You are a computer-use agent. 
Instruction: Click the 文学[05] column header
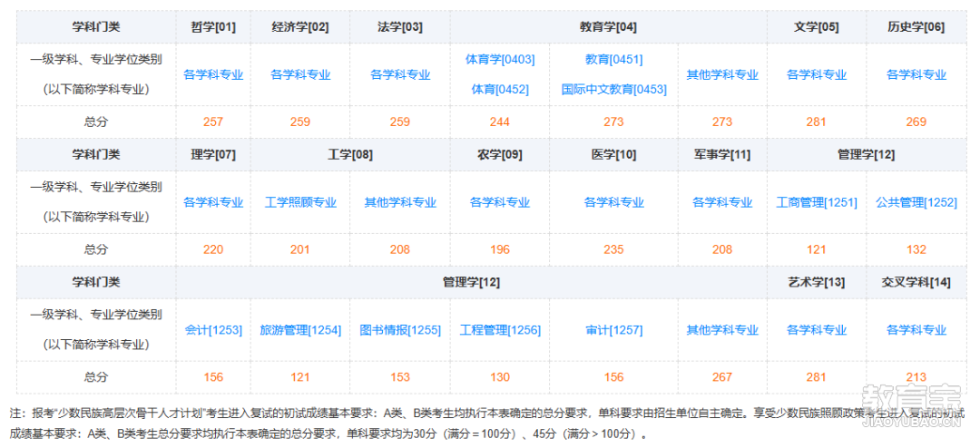coord(817,27)
